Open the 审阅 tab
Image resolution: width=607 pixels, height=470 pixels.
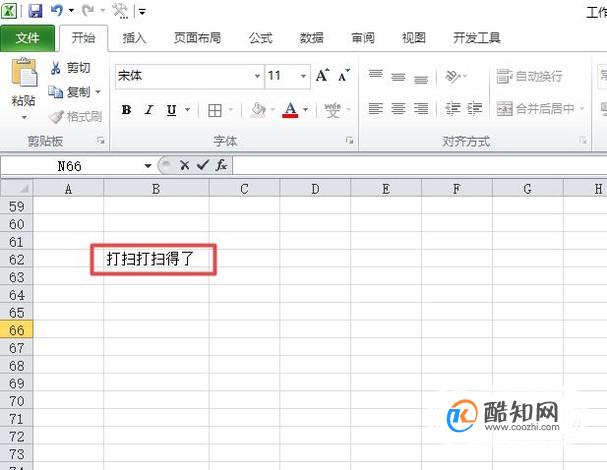tap(363, 38)
